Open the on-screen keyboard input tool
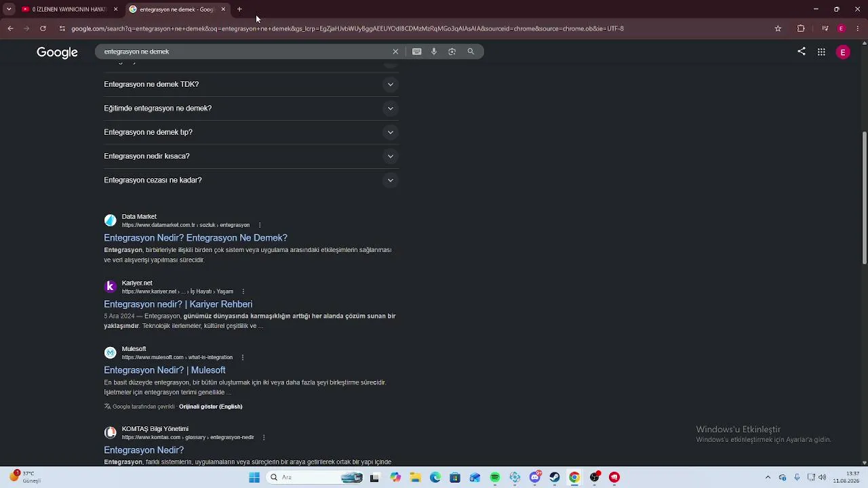This screenshot has width=868, height=488. [x=417, y=52]
